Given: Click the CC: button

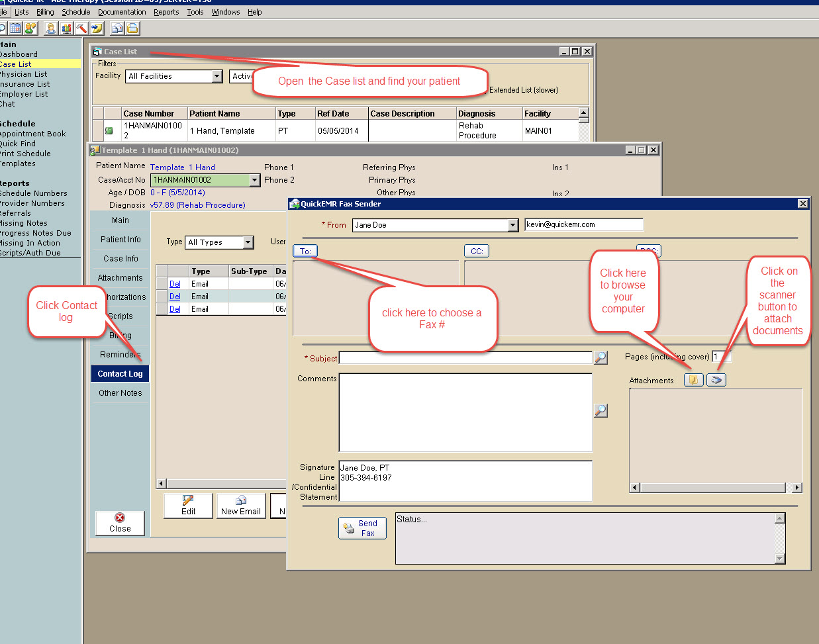Looking at the screenshot, I should [477, 252].
